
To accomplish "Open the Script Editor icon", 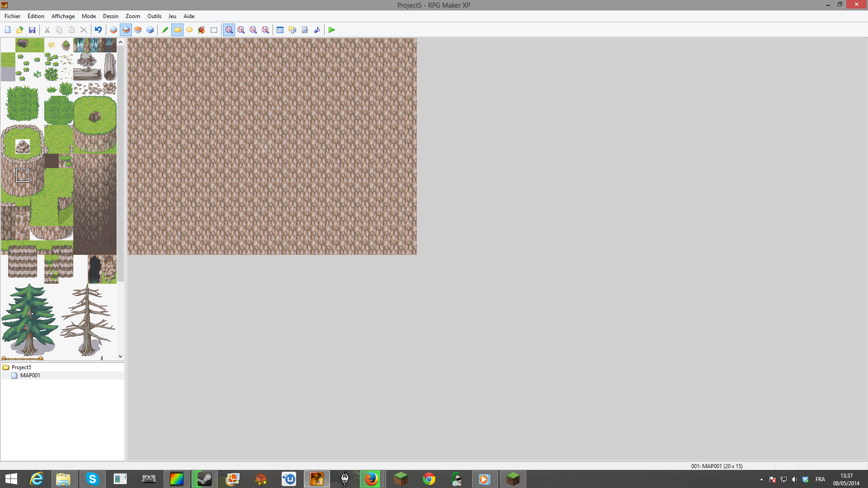I will point(305,30).
